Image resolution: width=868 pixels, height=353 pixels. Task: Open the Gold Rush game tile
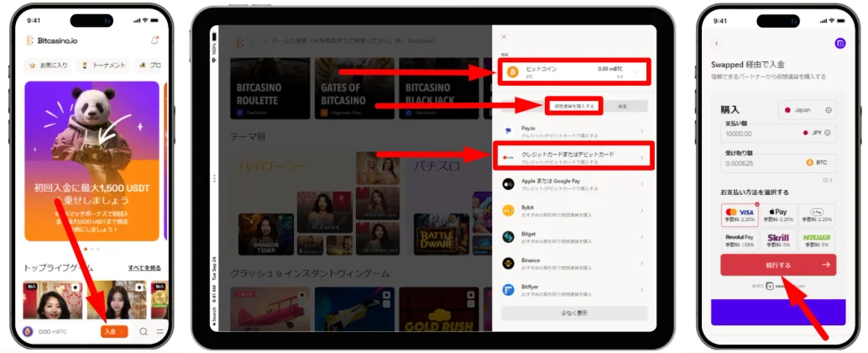(x=438, y=308)
